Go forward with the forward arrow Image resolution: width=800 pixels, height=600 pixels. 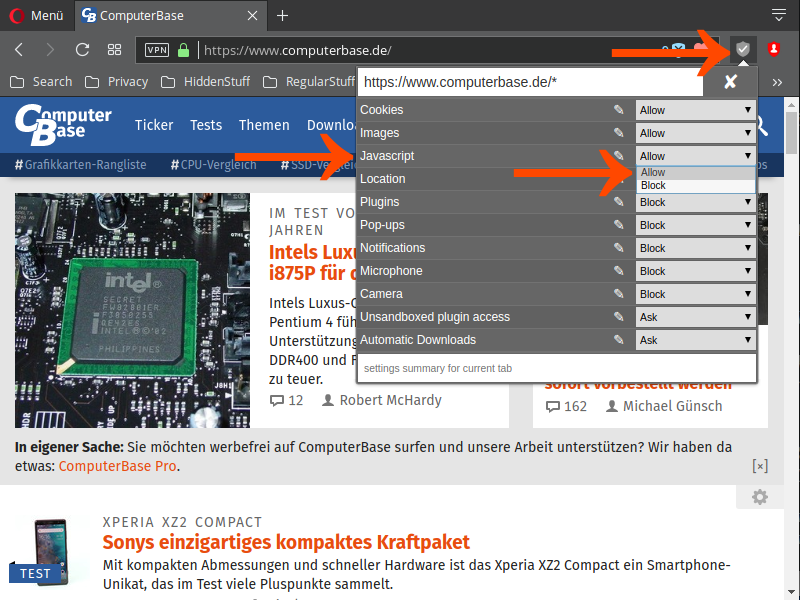(50, 50)
